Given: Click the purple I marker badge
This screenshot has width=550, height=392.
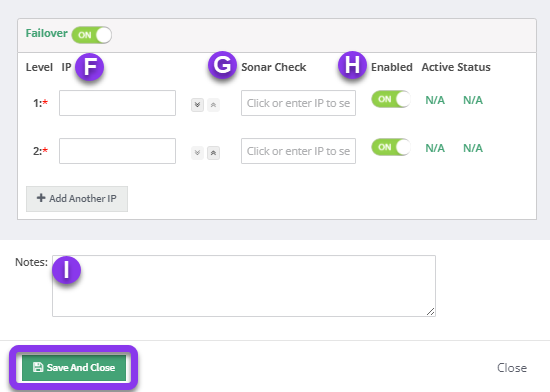Looking at the screenshot, I should (67, 270).
